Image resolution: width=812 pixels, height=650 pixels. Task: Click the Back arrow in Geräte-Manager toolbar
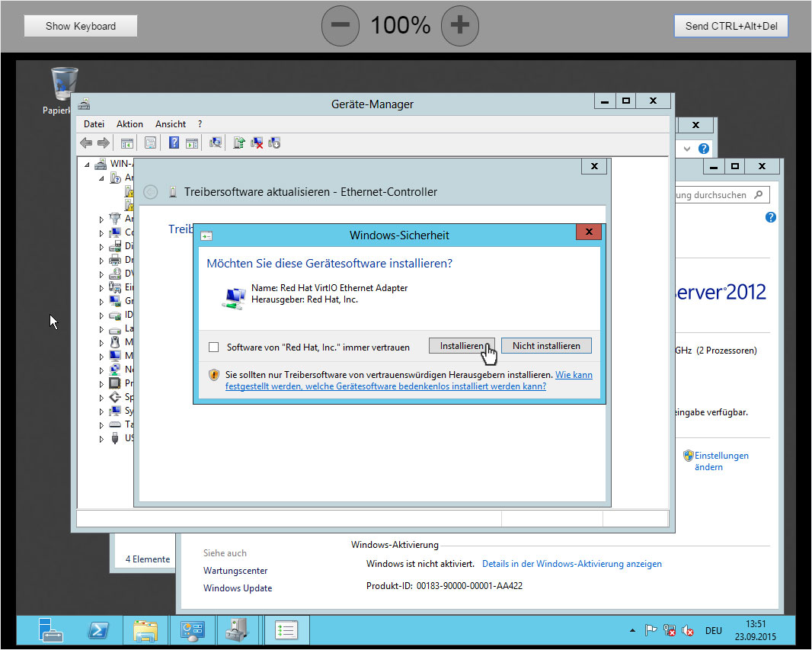pyautogui.click(x=87, y=143)
